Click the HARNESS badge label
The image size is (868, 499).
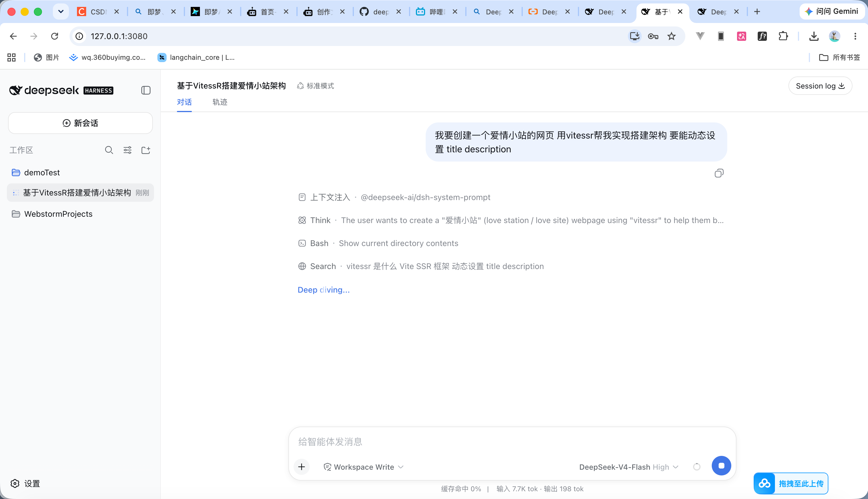coord(99,91)
